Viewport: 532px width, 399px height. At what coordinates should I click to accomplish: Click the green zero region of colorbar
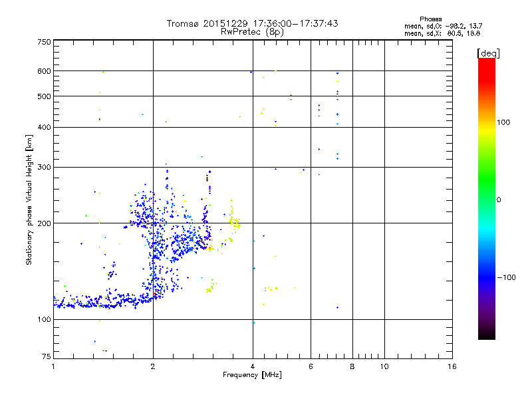487,199
